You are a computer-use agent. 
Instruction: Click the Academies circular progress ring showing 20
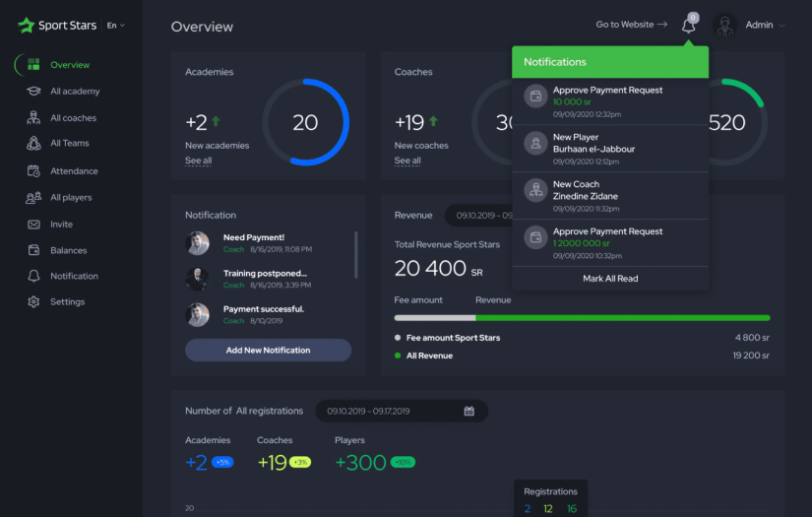305,122
